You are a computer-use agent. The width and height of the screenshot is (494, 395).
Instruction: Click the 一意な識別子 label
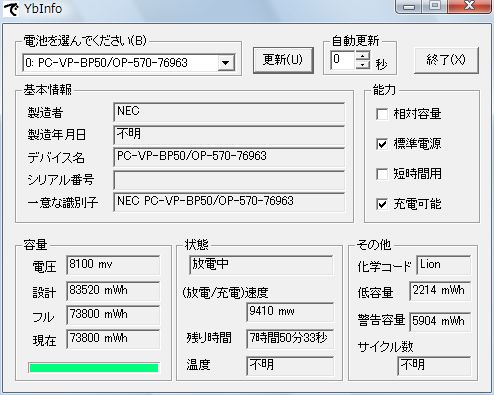[x=63, y=203]
